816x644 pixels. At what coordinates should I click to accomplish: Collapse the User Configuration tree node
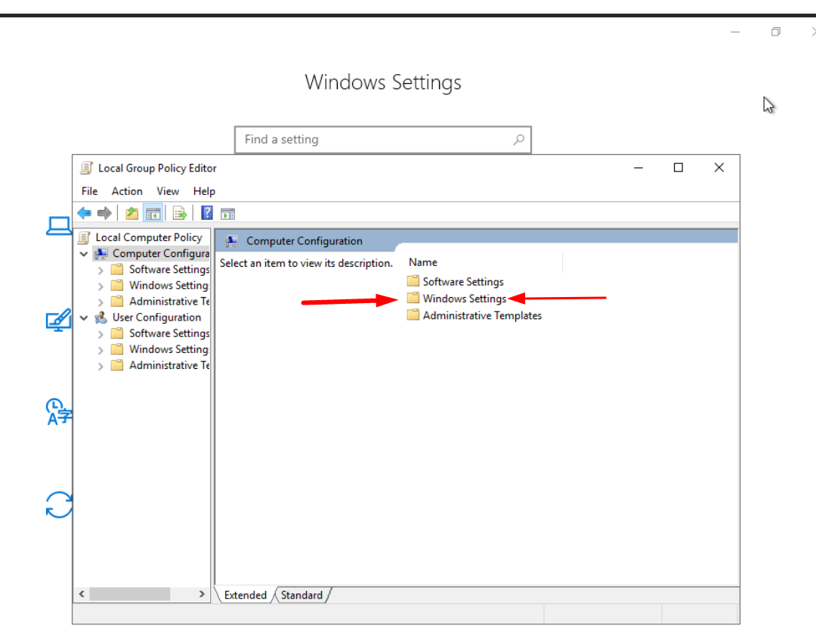click(83, 318)
